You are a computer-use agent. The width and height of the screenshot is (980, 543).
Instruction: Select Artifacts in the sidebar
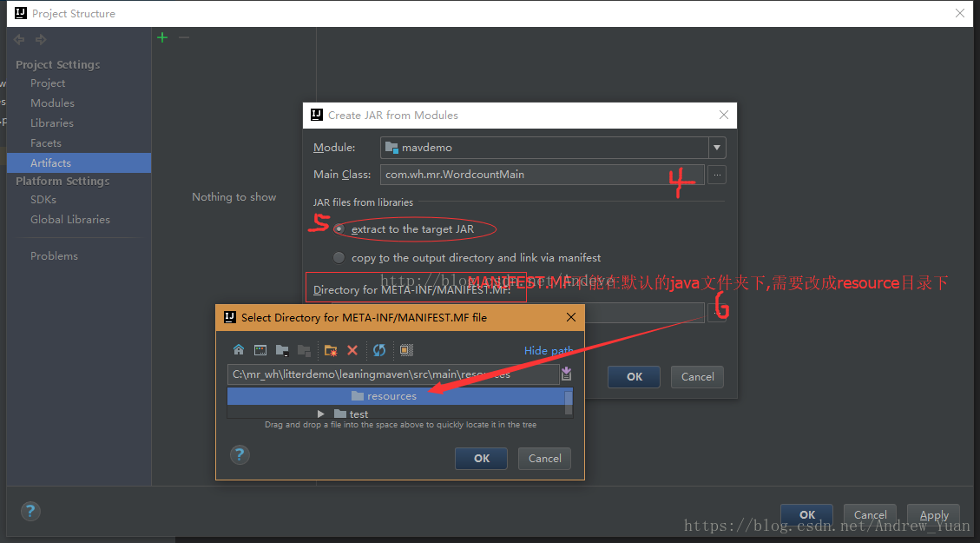point(79,162)
